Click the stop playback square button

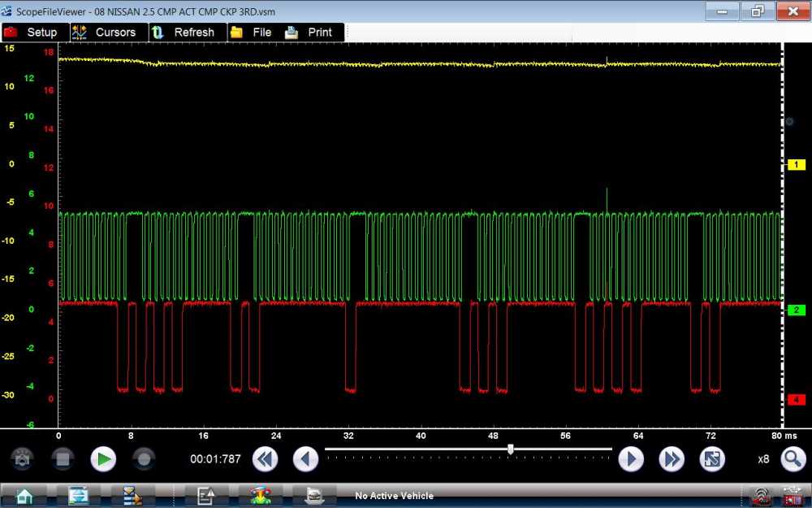(63, 459)
